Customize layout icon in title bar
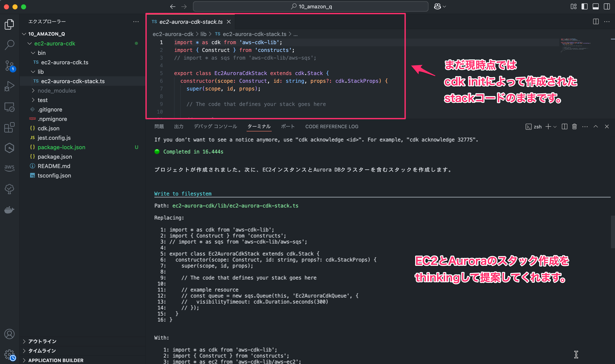 [574, 7]
